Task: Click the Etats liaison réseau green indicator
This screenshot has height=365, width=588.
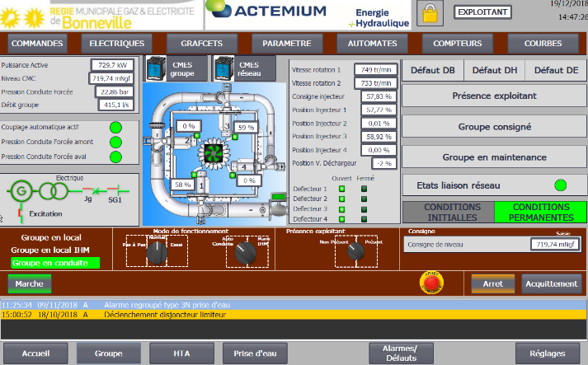Action: (560, 185)
